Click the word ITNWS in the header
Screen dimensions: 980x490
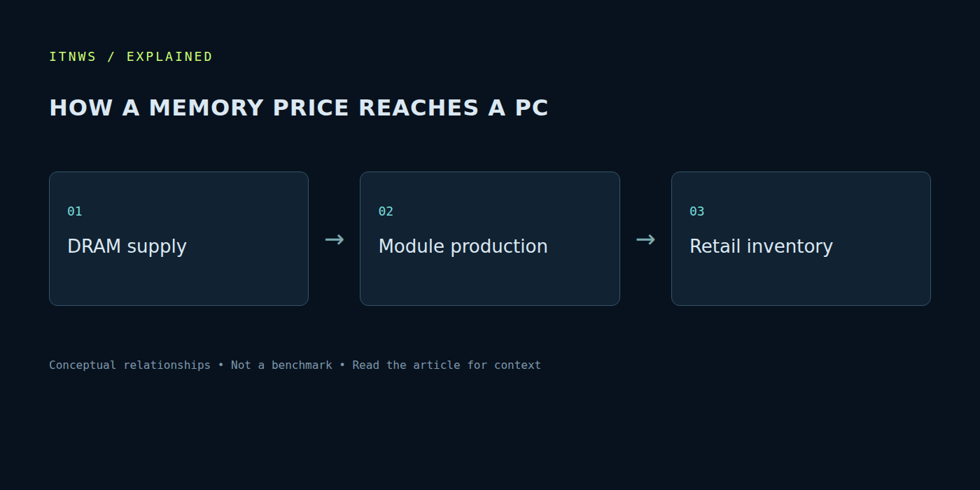point(73,57)
